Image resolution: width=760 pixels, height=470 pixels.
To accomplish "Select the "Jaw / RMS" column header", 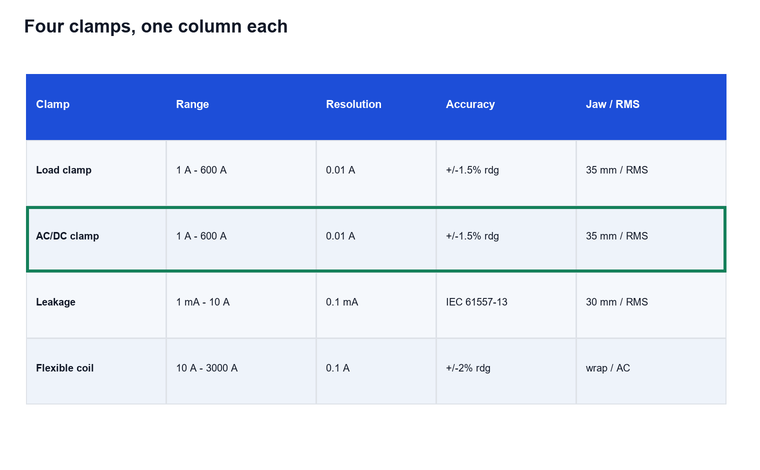I will click(x=613, y=104).
